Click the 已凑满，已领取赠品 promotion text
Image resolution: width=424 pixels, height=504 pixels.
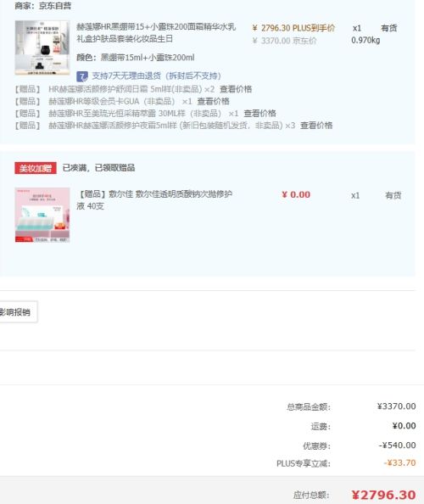pyautogui.click(x=98, y=168)
